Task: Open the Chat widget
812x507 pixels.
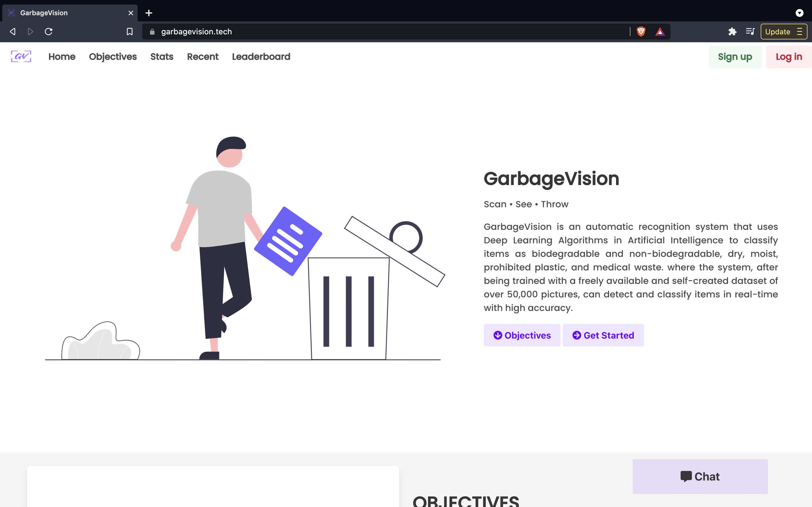Action: point(700,476)
